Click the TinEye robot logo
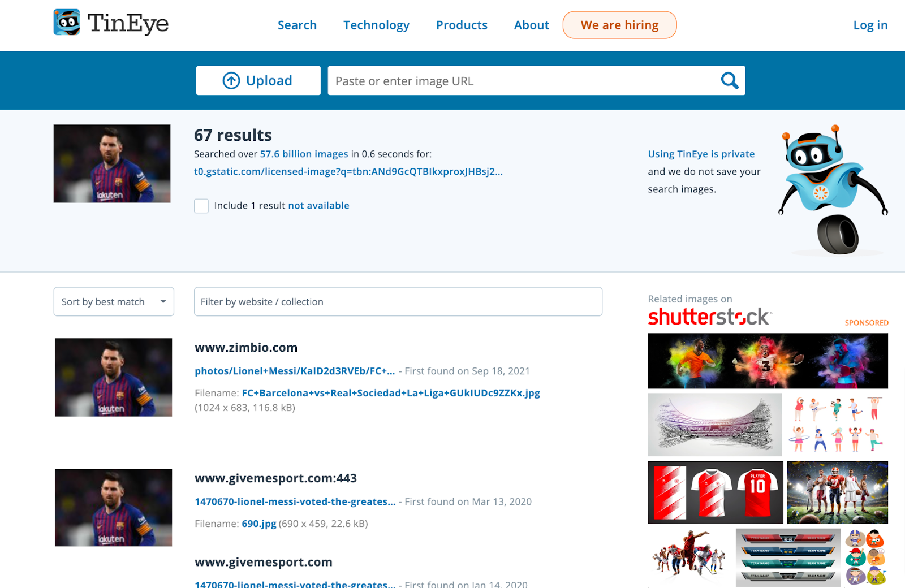The image size is (905, 588). click(x=67, y=23)
